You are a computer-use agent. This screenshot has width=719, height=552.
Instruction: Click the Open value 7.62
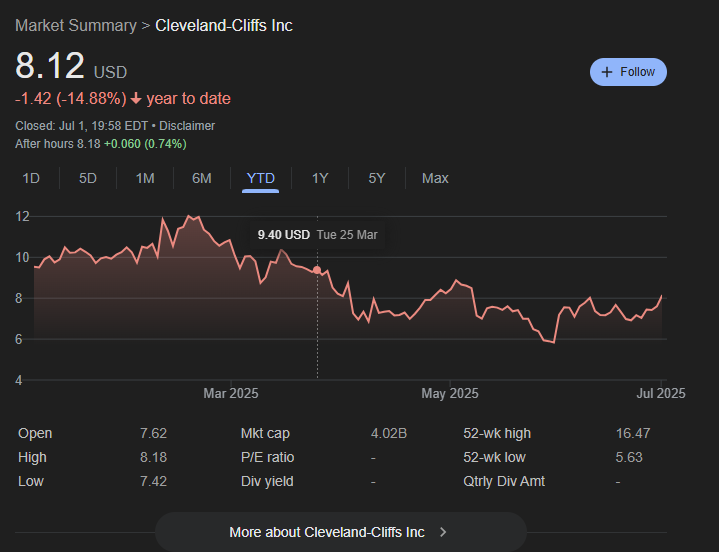[x=154, y=433]
